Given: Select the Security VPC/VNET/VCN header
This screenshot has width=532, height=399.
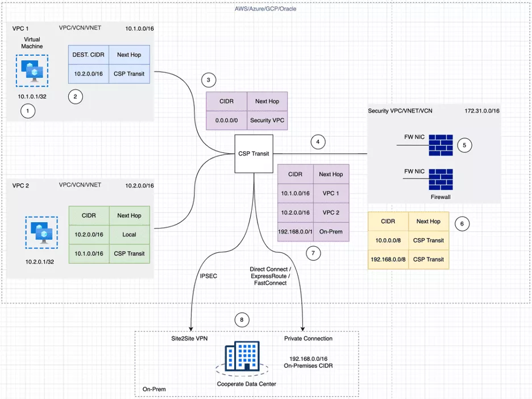Looking at the screenshot, I should pos(401,111).
